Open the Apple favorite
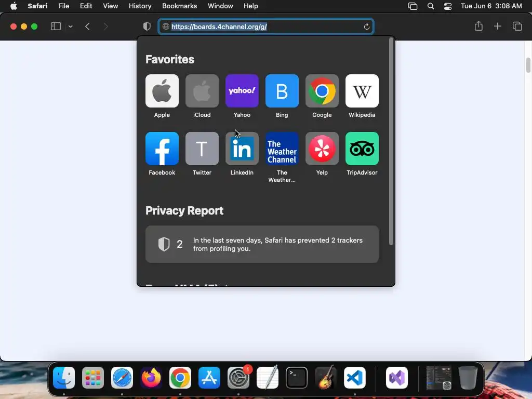This screenshot has height=399, width=532. tap(162, 91)
